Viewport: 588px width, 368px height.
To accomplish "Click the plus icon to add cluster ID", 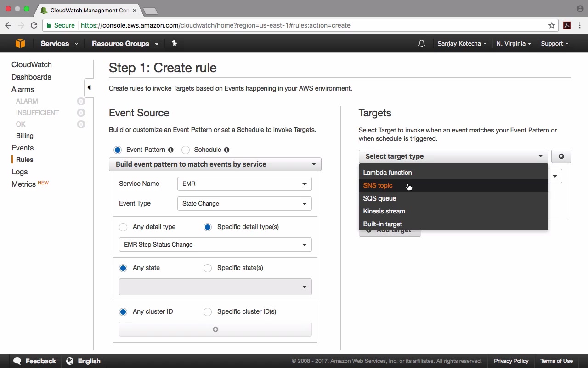I will tap(215, 329).
